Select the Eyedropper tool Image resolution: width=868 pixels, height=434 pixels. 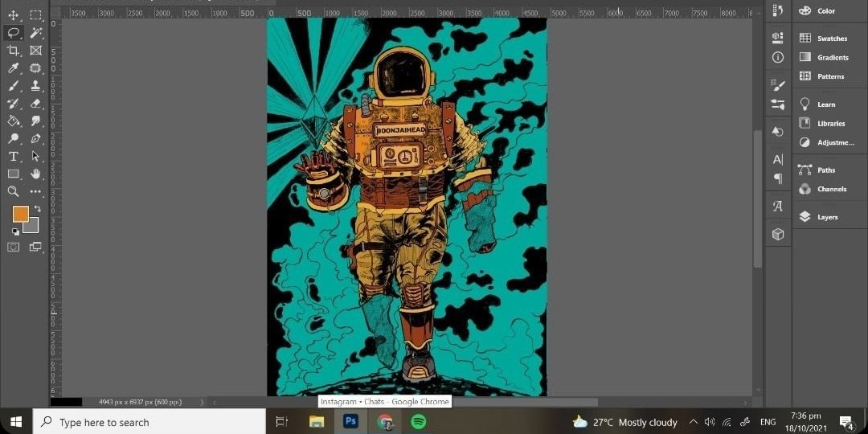coord(14,68)
